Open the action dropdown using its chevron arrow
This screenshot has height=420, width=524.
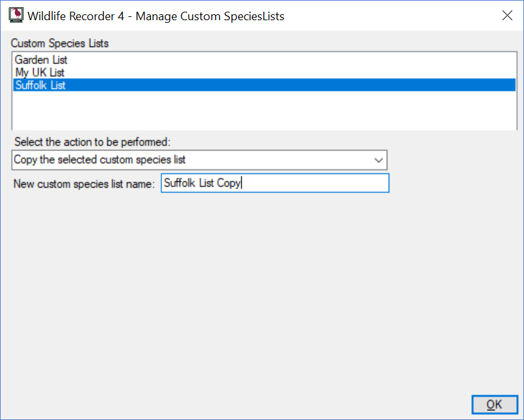click(x=378, y=160)
